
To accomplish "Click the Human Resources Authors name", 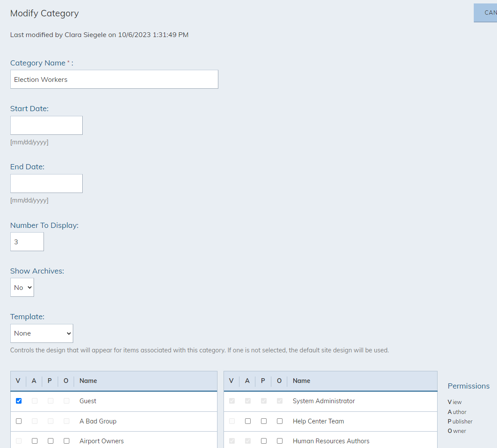I will click(331, 441).
